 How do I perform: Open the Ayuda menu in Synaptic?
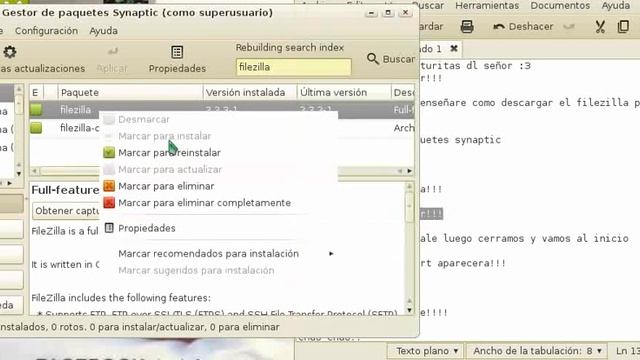pos(104,31)
